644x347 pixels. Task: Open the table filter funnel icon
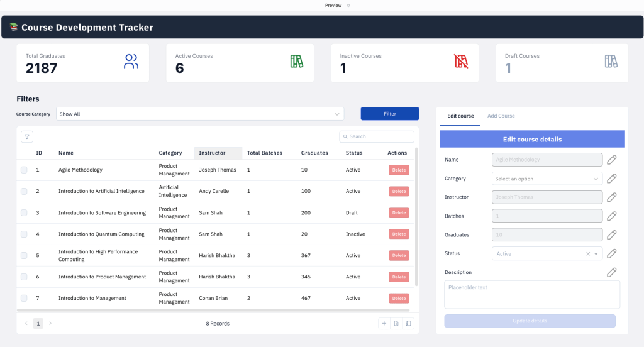pos(26,137)
